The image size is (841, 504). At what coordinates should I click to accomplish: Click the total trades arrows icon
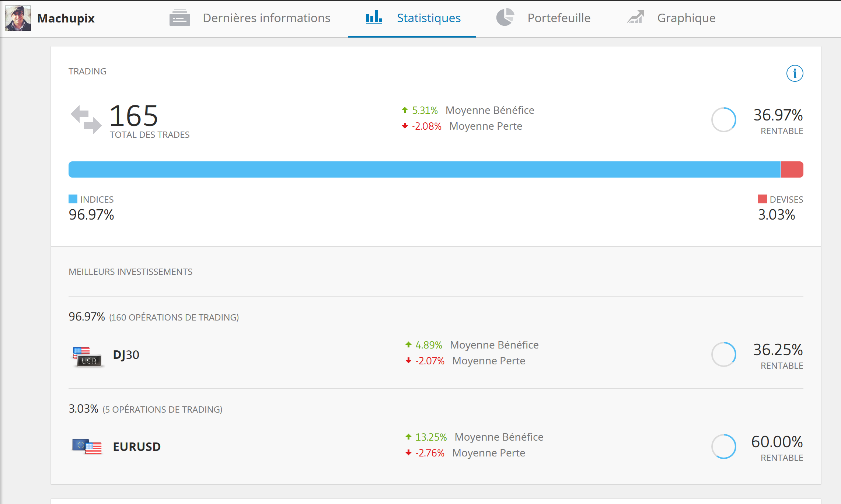pos(86,119)
